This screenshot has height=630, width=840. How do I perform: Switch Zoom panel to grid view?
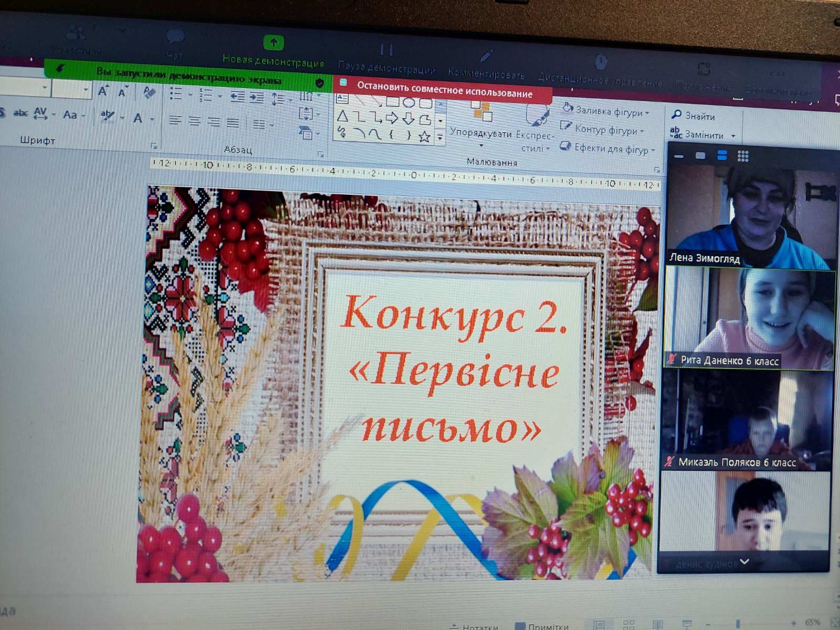(x=743, y=156)
